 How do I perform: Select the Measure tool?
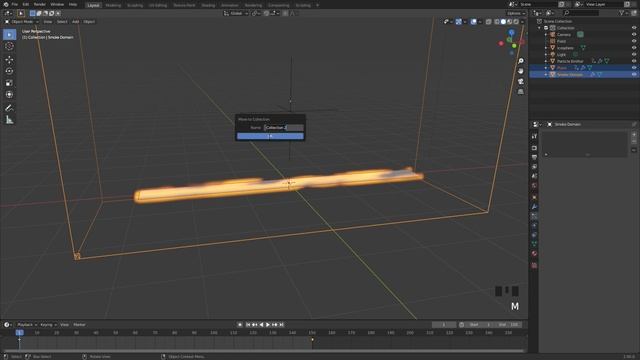click(9, 120)
